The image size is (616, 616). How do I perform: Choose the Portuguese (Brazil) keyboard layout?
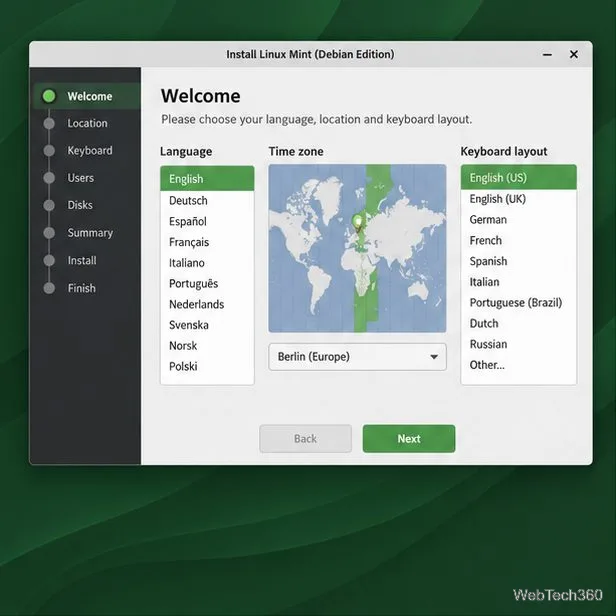[519, 302]
